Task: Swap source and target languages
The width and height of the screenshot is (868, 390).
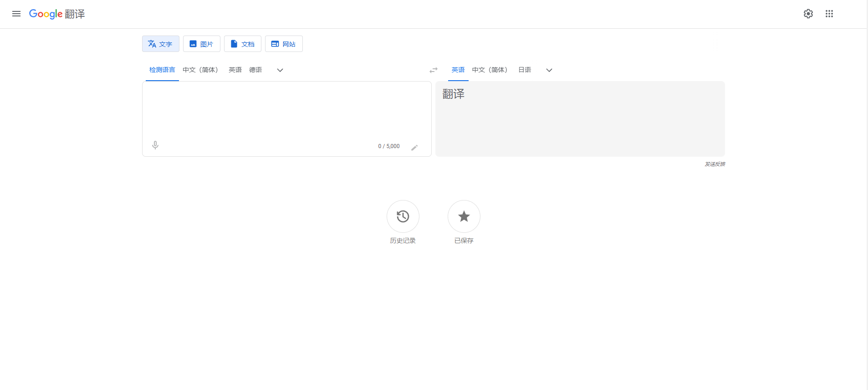Action: point(433,70)
